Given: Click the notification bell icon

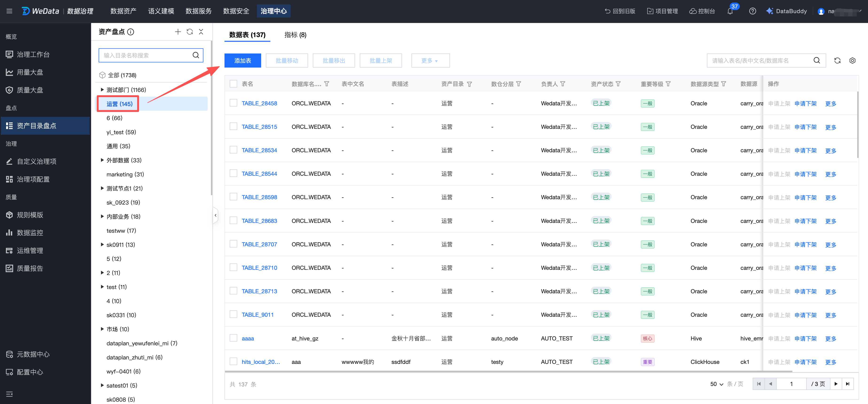Looking at the screenshot, I should click(730, 11).
